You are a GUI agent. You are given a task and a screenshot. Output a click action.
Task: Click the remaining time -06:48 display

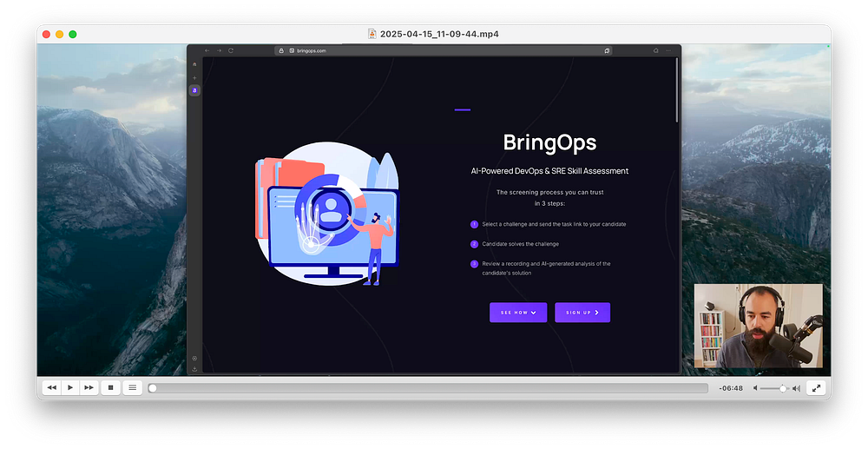tap(731, 388)
